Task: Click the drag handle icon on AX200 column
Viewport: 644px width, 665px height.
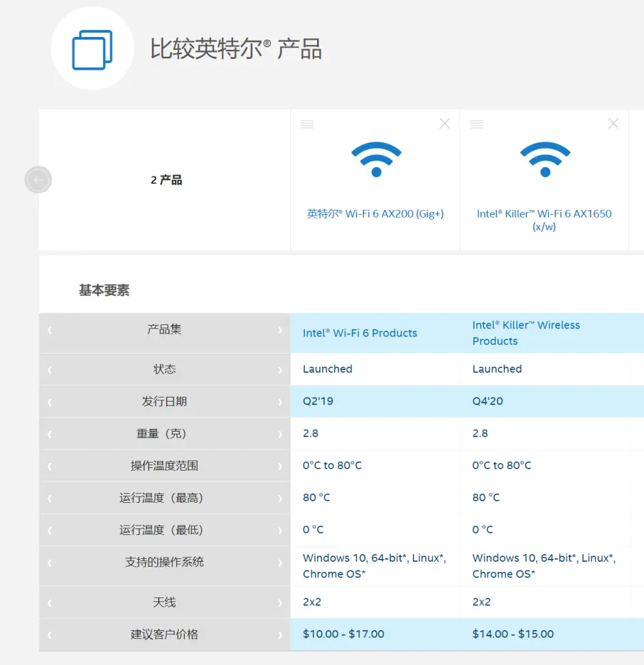Action: [x=307, y=124]
